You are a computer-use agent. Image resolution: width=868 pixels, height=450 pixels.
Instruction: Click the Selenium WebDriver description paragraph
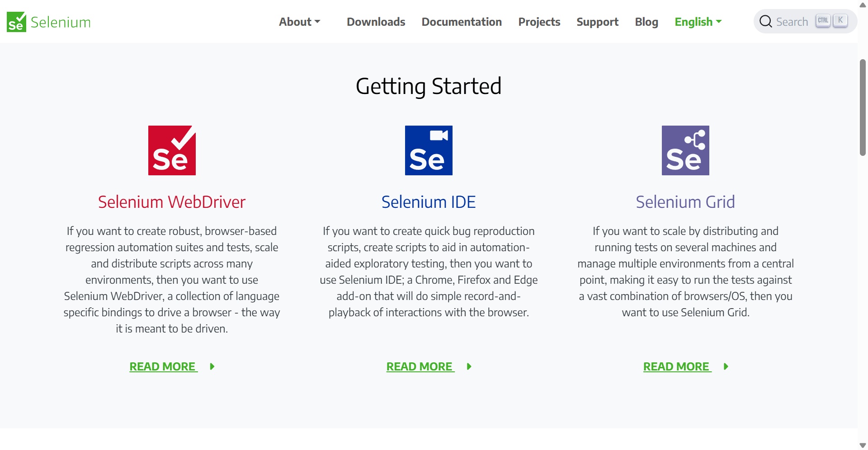[x=172, y=280]
